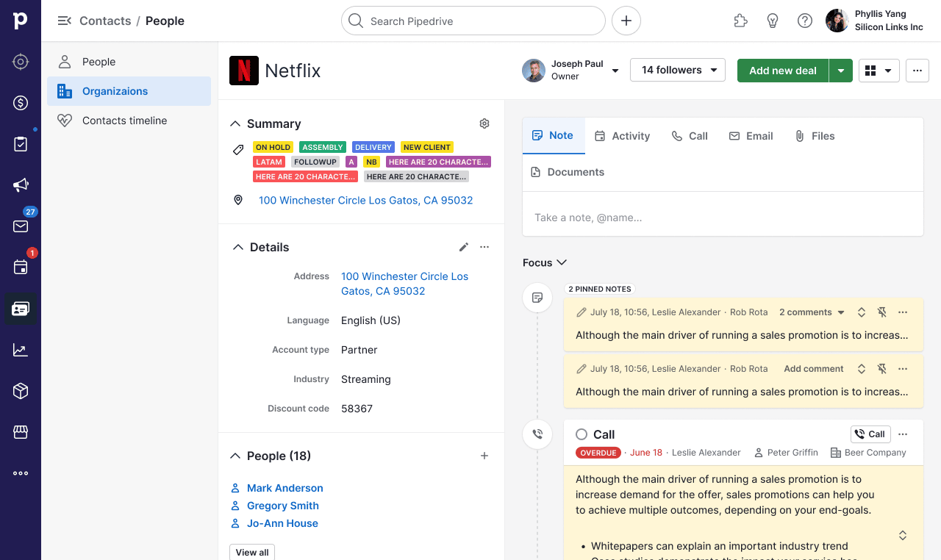Viewport: 941px width, 560px height.
Task: Open Products box icon in sidebar
Action: coord(21,391)
